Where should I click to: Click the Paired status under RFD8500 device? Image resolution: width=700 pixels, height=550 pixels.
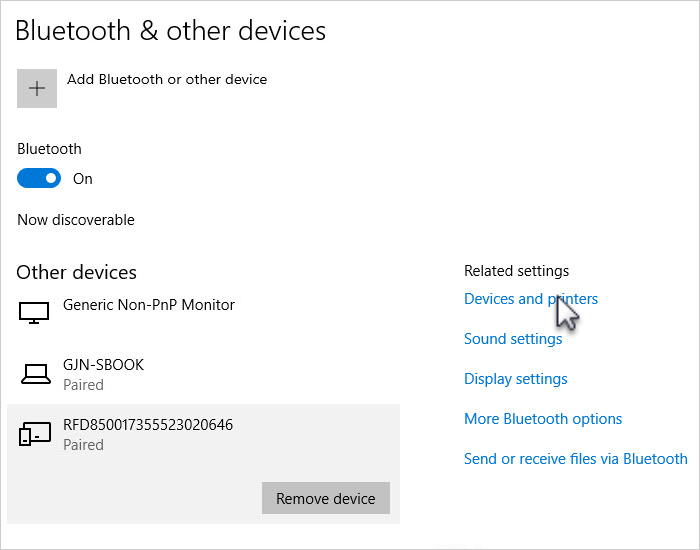(x=83, y=445)
